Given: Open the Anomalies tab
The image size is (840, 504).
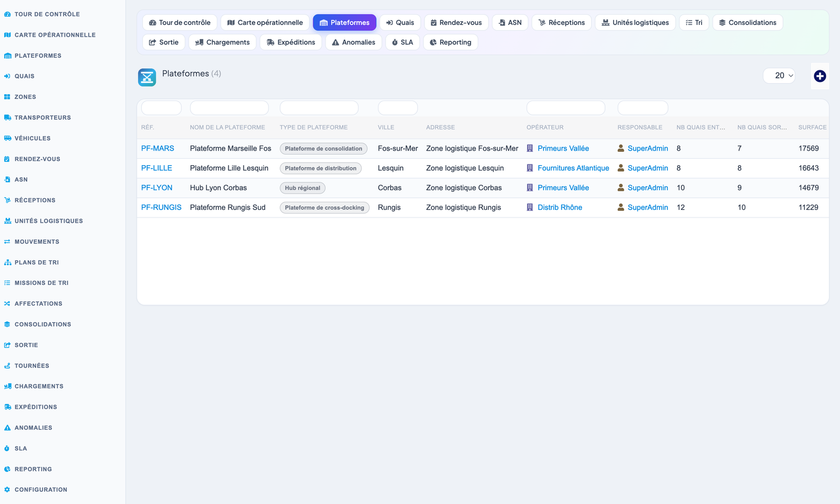Looking at the screenshot, I should coord(353,42).
